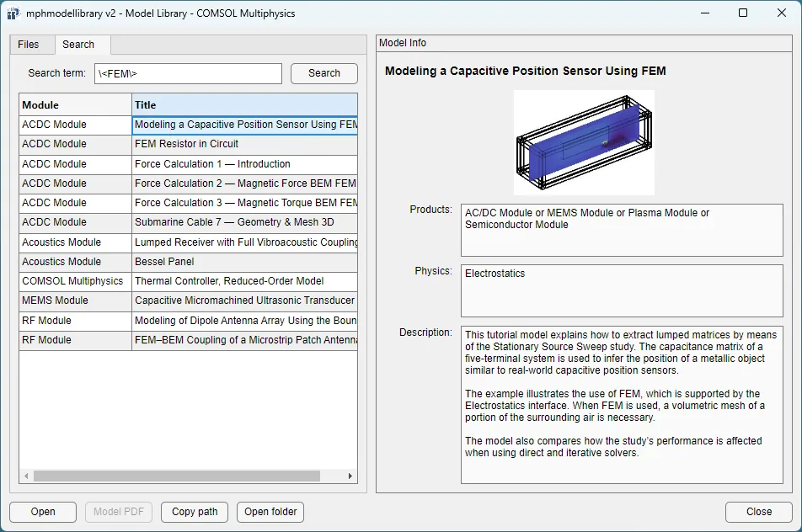Viewport: 802px width, 532px height.
Task: Click the horizontal scrollbar left arrow
Action: point(26,476)
